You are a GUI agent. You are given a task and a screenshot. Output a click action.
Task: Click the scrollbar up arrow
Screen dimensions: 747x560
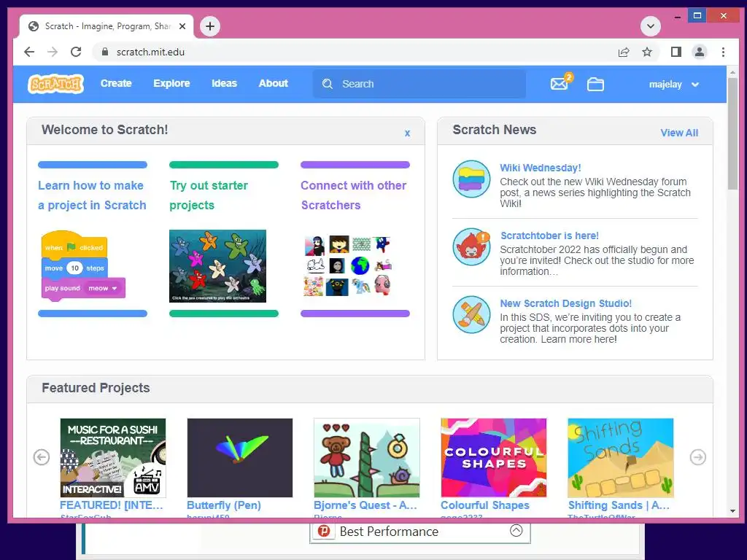732,72
